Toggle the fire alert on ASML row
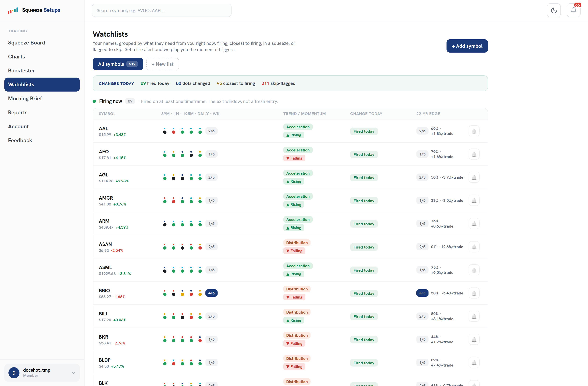Screen dimensions: 588x386 [x=474, y=270]
